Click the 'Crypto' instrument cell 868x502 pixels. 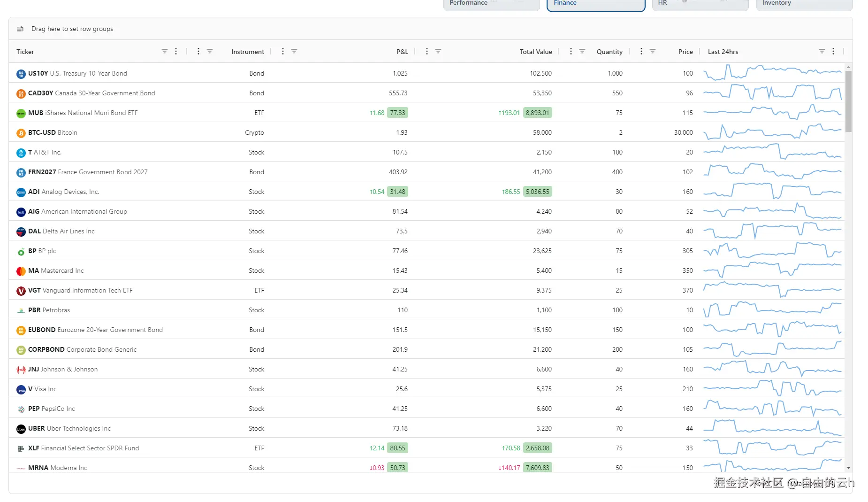254,132
